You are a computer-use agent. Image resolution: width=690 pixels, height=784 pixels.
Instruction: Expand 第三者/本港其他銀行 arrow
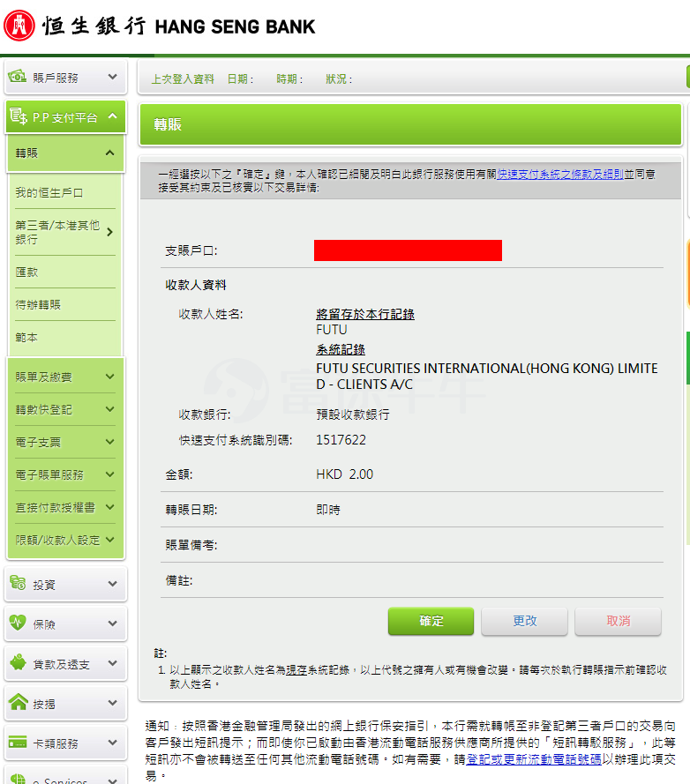pyautogui.click(x=110, y=232)
